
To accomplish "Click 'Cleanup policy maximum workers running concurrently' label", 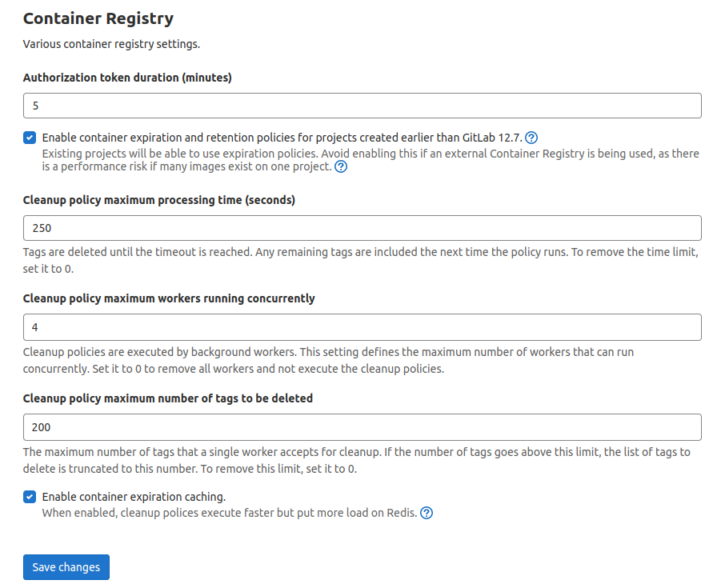I will coord(169,298).
